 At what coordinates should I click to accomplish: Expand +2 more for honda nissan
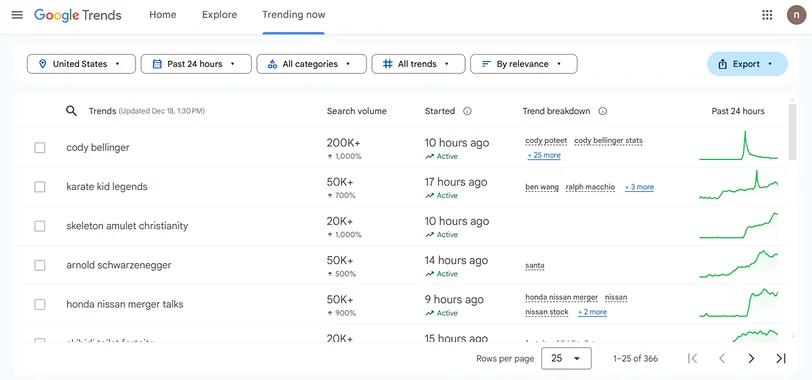click(592, 312)
